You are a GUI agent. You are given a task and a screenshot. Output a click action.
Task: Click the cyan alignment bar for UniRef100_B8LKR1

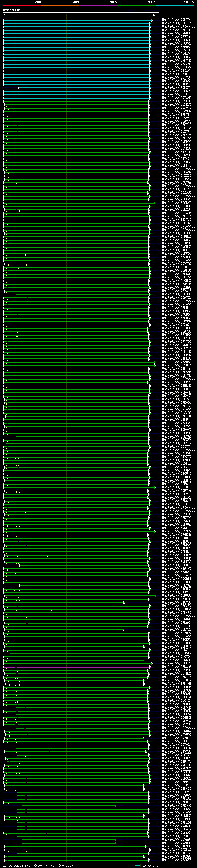[x=77, y=91]
